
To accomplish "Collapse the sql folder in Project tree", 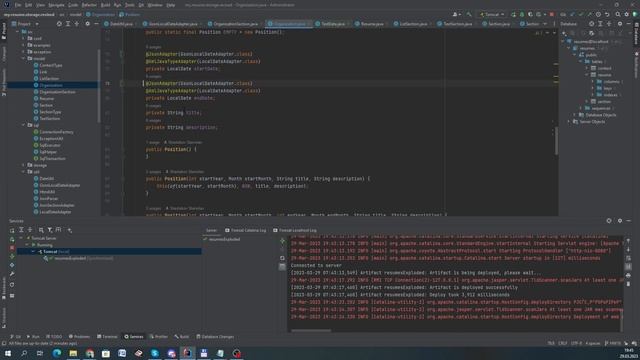I will tap(23, 125).
